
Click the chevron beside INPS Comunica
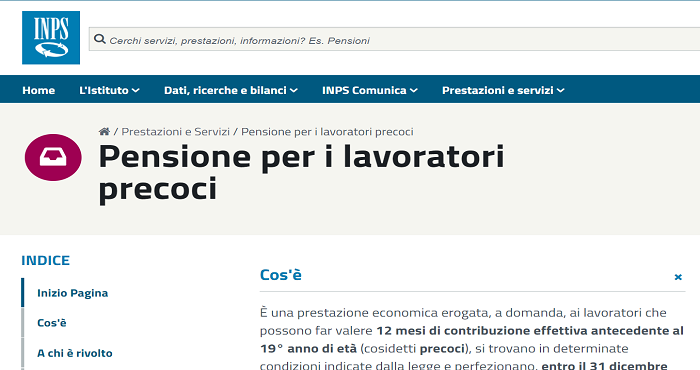pos(414,91)
